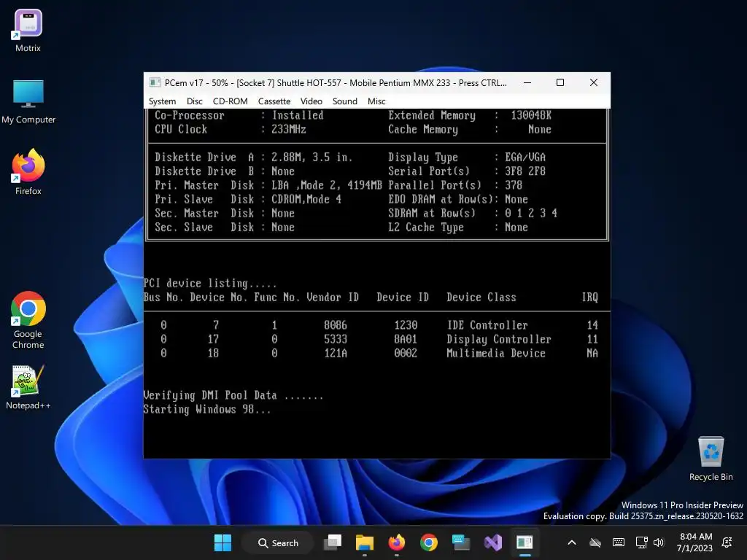747x560 pixels.
Task: Click the PCem window title bar icon
Action: click(155, 83)
